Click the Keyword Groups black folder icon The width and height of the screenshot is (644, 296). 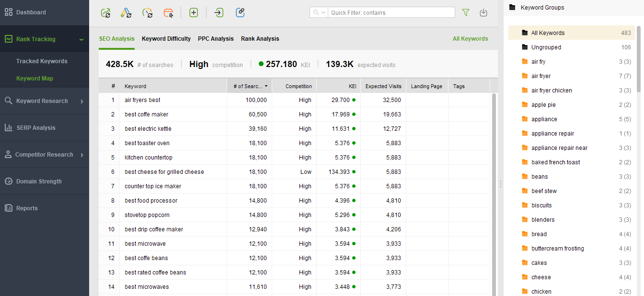[x=512, y=8]
